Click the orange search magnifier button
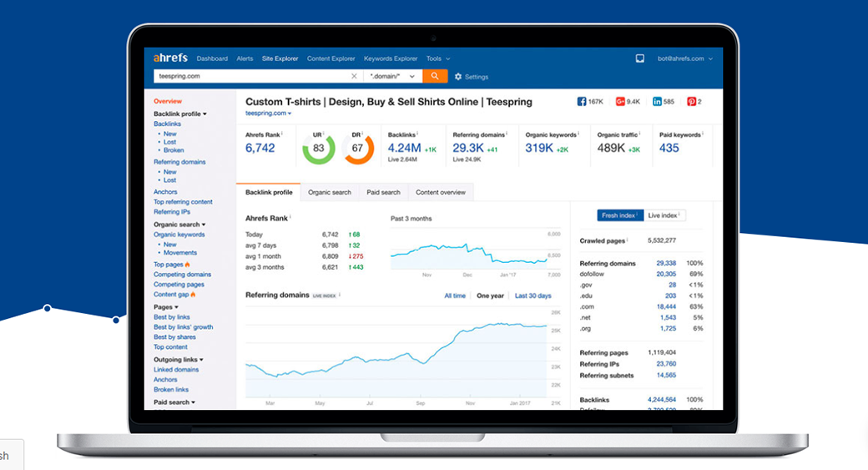The width and height of the screenshot is (868, 470). tap(435, 76)
